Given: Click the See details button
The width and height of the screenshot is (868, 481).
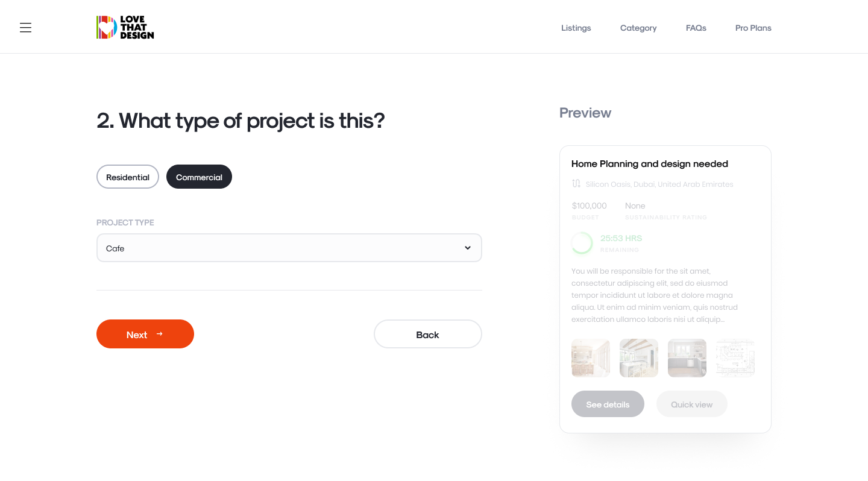Looking at the screenshot, I should click(x=608, y=404).
